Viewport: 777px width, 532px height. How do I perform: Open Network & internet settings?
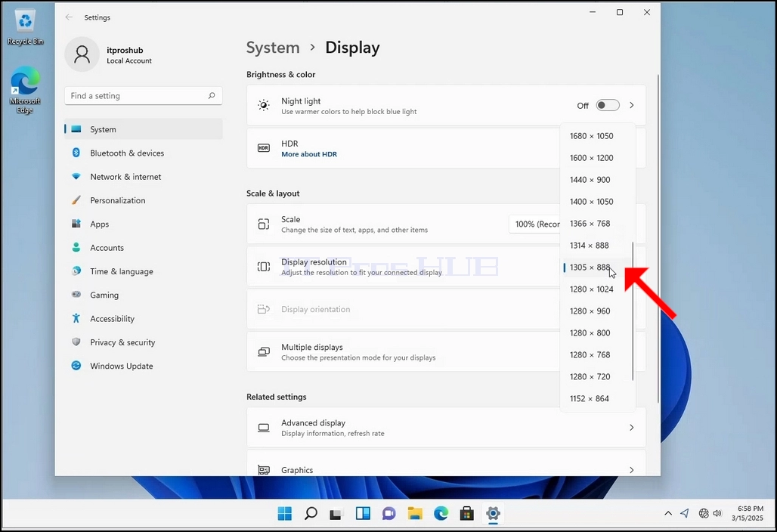[x=144, y=177]
